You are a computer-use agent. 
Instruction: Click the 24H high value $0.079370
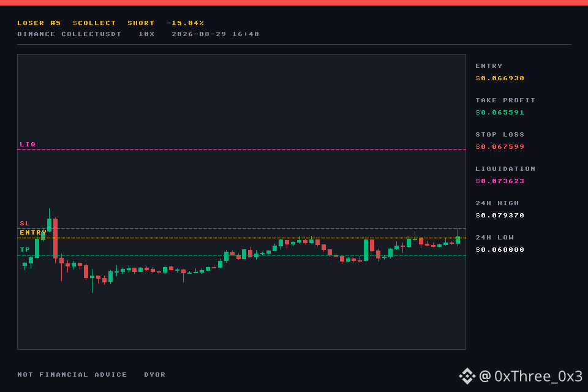coord(500,216)
